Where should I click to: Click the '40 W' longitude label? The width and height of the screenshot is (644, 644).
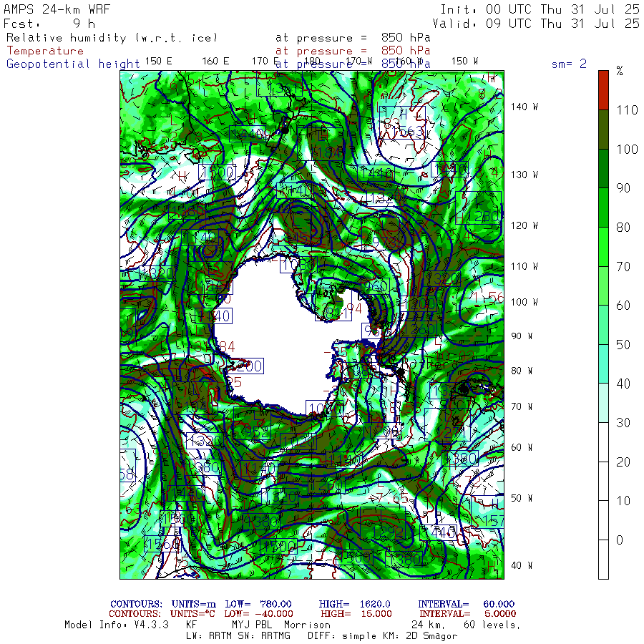tap(522, 565)
